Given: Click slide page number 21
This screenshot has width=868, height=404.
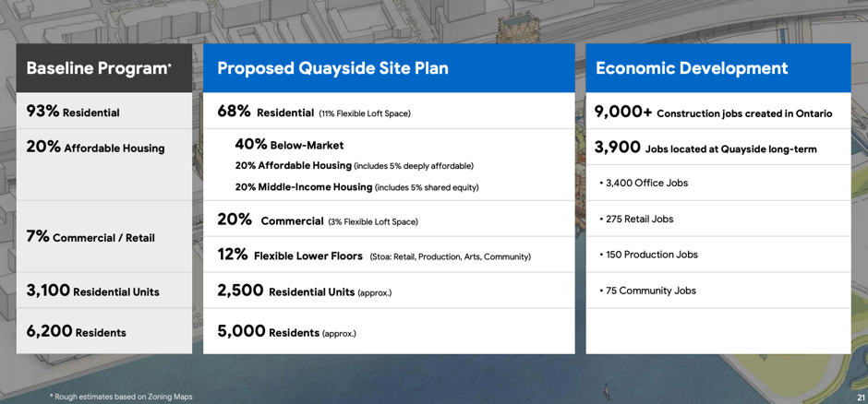Looking at the screenshot, I should [x=861, y=398].
